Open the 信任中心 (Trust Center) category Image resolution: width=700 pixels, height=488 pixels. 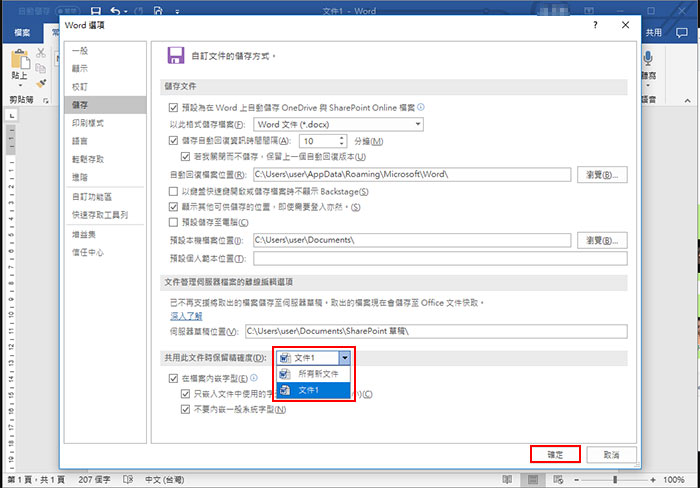[105, 253]
